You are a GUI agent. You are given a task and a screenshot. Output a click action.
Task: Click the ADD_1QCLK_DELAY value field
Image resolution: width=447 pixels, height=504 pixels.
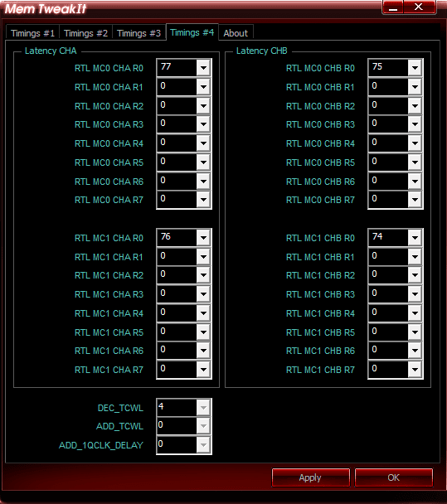[x=177, y=445]
